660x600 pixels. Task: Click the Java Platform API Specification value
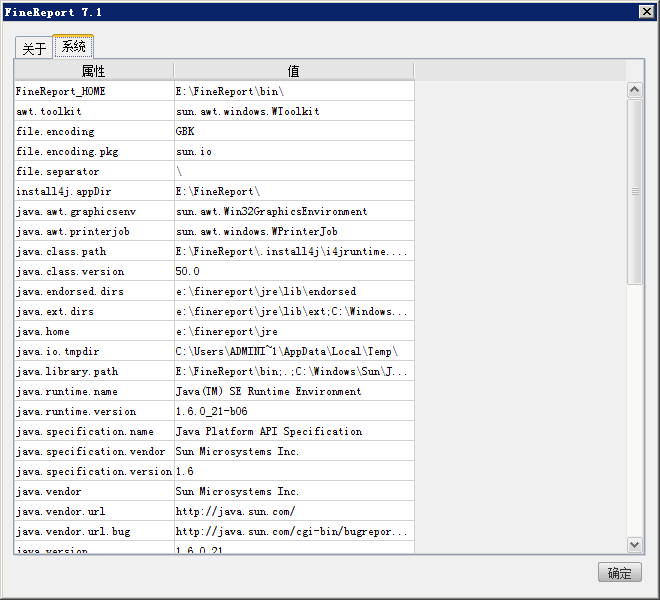click(294, 431)
